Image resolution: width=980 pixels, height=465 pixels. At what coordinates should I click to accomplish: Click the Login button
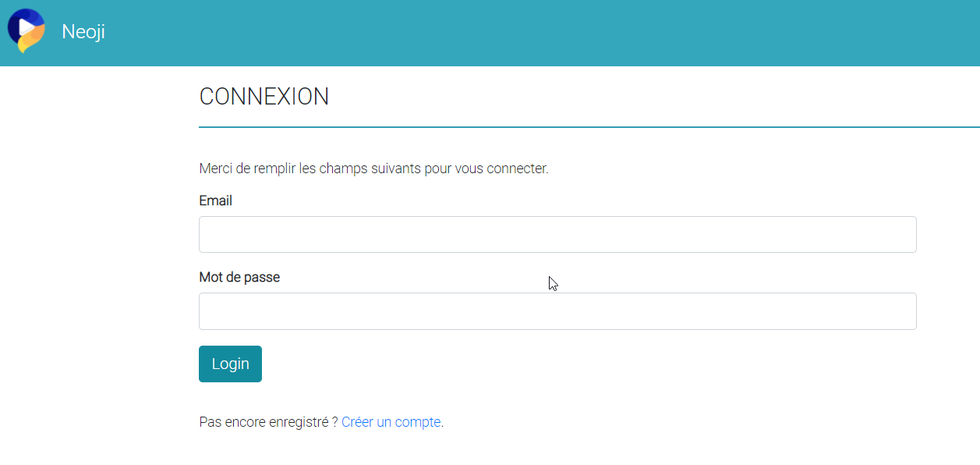click(x=230, y=364)
